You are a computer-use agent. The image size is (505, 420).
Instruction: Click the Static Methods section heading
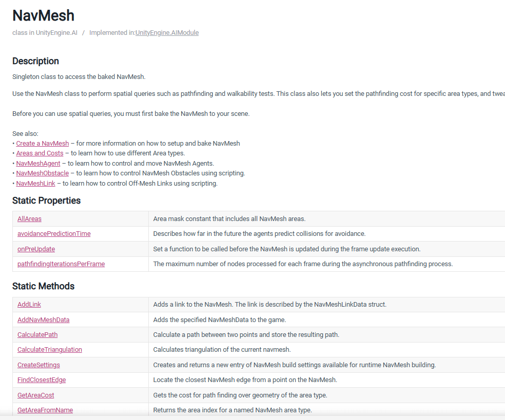pos(43,286)
